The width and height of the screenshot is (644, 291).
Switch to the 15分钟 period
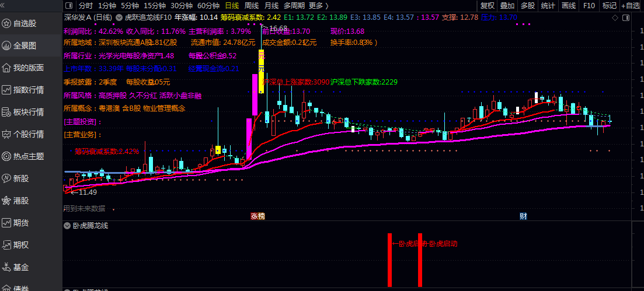154,6
